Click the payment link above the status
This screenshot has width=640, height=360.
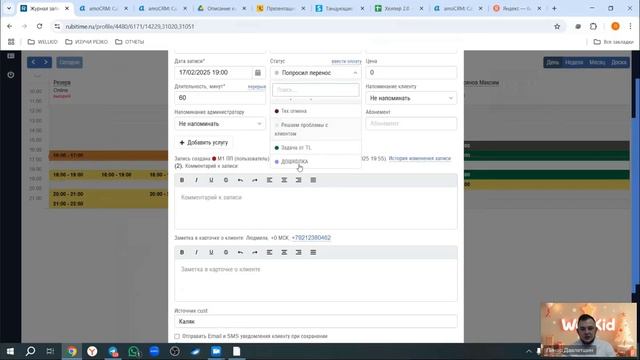[x=347, y=61]
